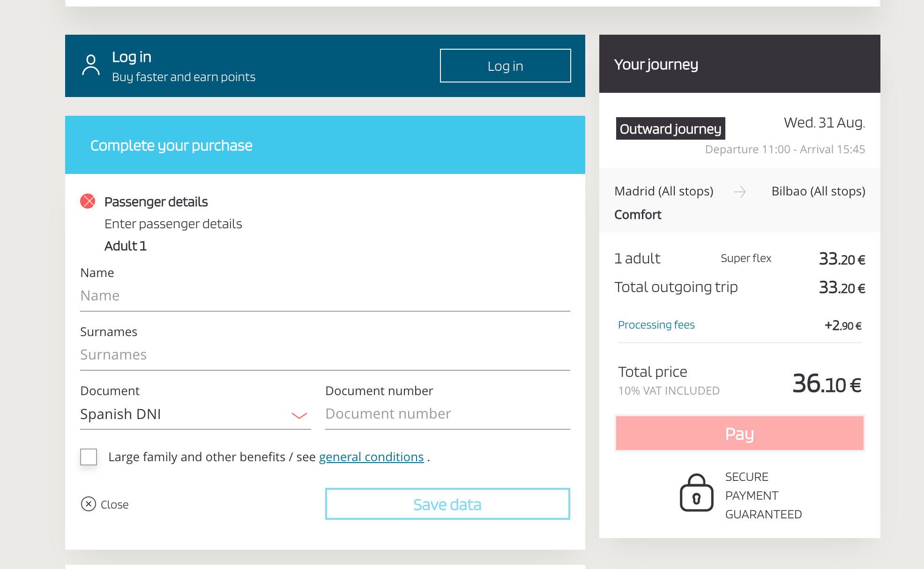The image size is (924, 569).
Task: Click the arrow between Madrid and Bilbao
Action: [x=740, y=192]
